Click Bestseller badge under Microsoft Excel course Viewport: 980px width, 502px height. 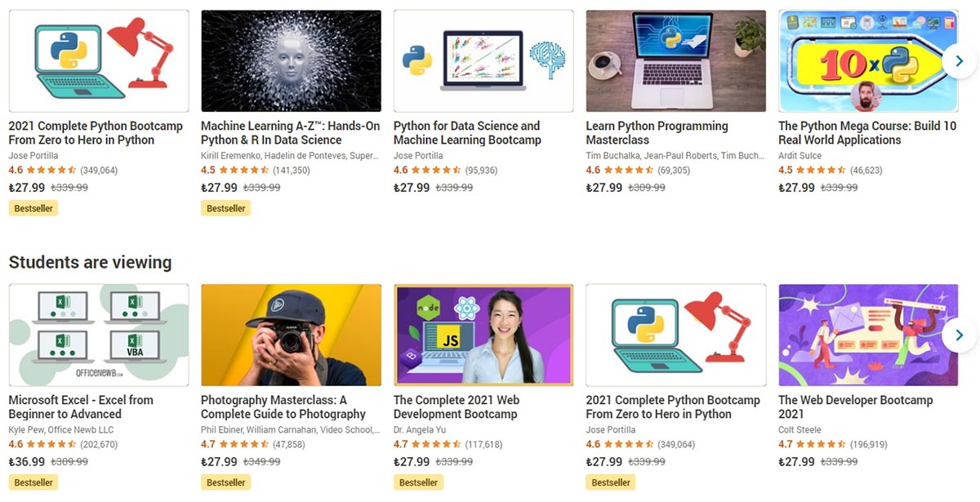[x=33, y=482]
